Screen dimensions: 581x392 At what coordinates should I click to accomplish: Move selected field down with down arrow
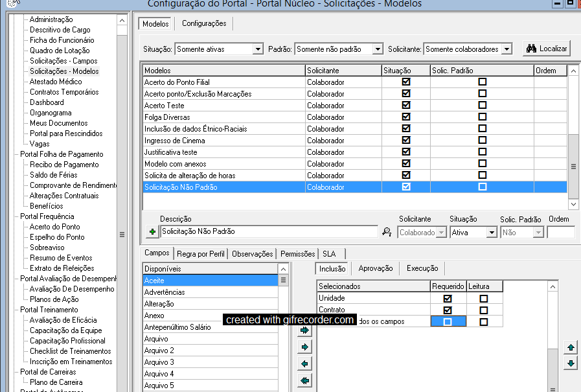[x=571, y=363]
